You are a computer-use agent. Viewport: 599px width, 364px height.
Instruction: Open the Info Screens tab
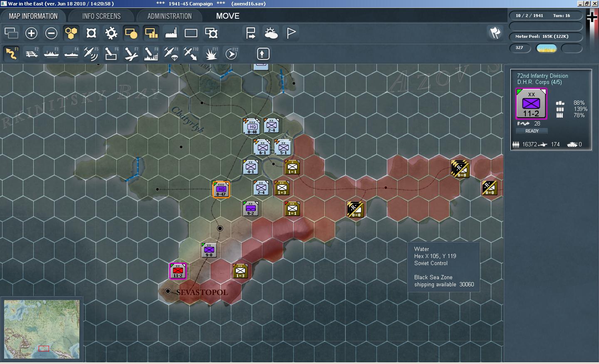point(101,16)
